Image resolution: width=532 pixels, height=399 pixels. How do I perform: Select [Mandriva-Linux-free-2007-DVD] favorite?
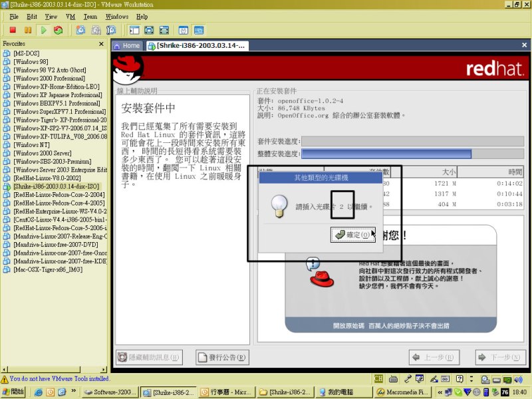click(56, 244)
